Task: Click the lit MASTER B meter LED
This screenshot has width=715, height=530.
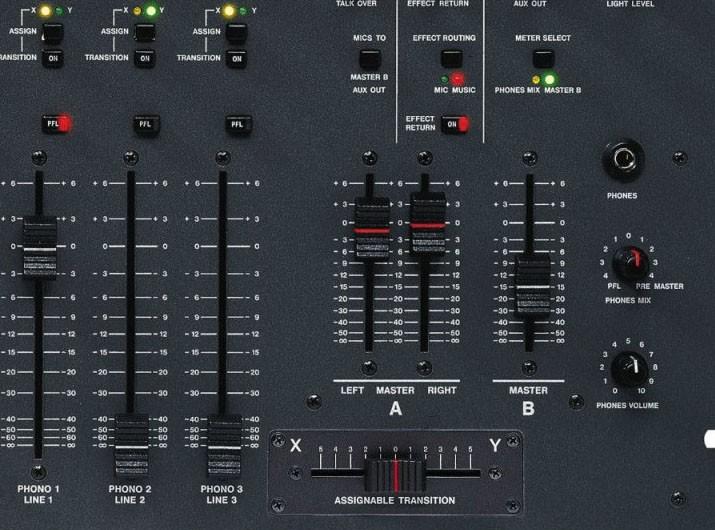Action: pos(550,79)
